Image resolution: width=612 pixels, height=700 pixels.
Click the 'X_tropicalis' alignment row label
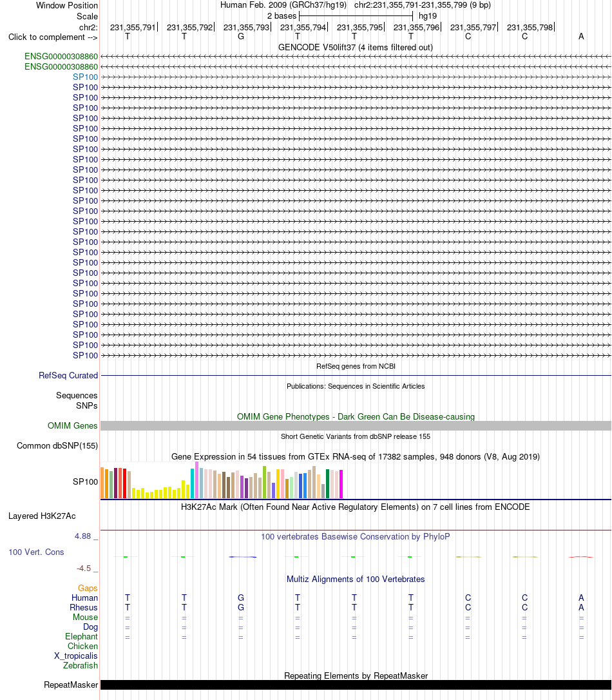coord(76,656)
